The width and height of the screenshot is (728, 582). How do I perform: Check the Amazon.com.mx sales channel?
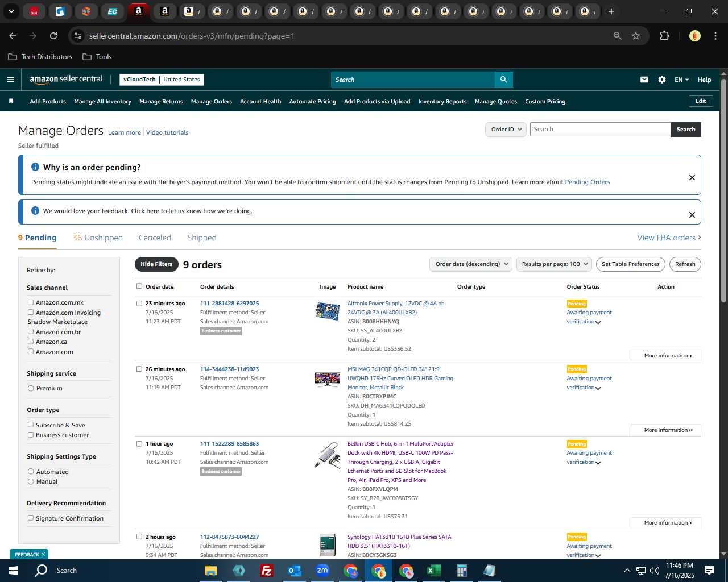coord(31,302)
